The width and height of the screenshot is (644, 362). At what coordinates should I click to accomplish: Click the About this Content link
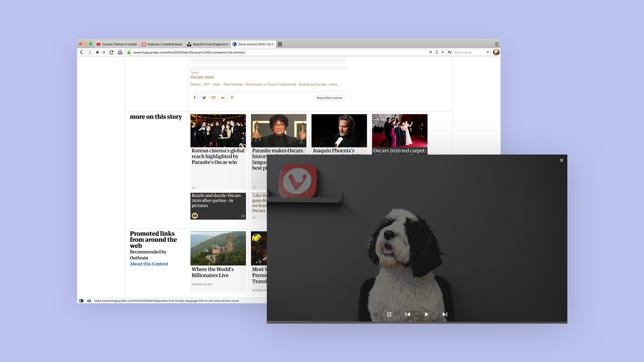click(x=149, y=264)
